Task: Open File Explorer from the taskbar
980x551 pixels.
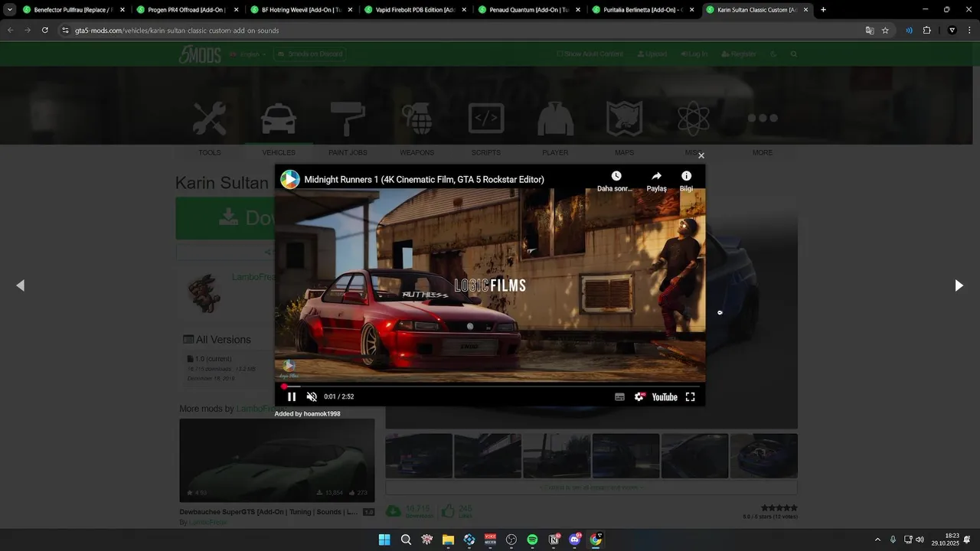Action: click(x=448, y=540)
